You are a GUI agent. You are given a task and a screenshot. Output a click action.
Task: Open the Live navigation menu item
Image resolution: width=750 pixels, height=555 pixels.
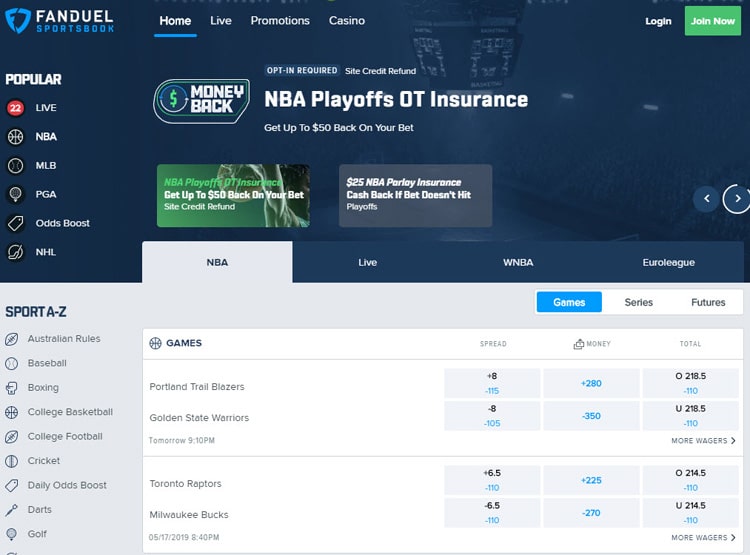click(221, 21)
